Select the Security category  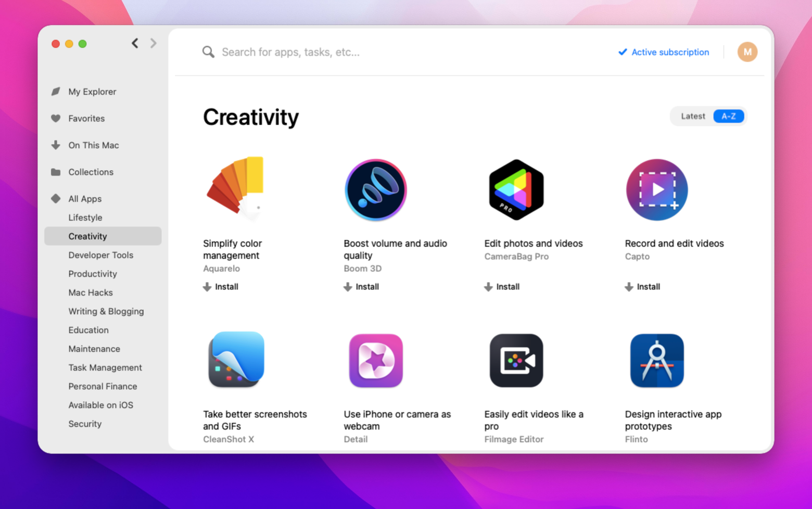85,424
